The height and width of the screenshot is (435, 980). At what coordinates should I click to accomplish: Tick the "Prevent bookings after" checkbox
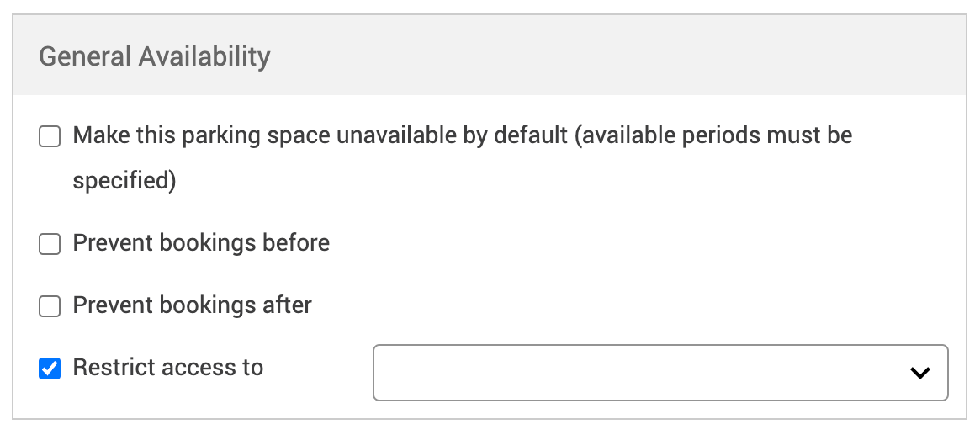pos(50,305)
